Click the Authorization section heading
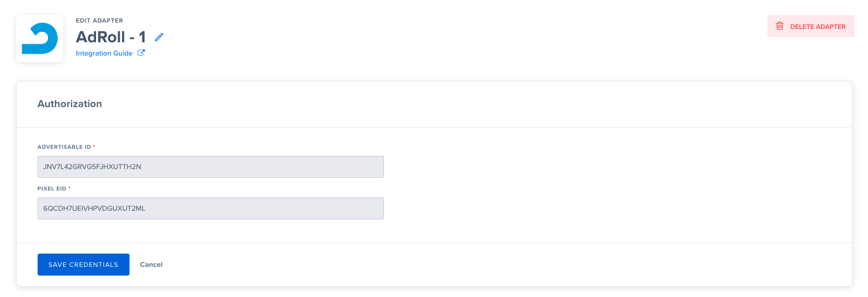868x297 pixels. pos(70,104)
